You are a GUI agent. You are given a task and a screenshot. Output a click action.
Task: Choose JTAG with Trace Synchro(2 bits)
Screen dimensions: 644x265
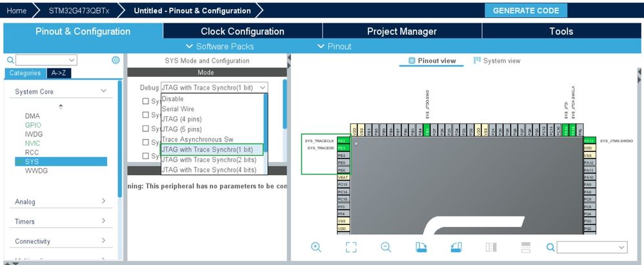tap(208, 160)
